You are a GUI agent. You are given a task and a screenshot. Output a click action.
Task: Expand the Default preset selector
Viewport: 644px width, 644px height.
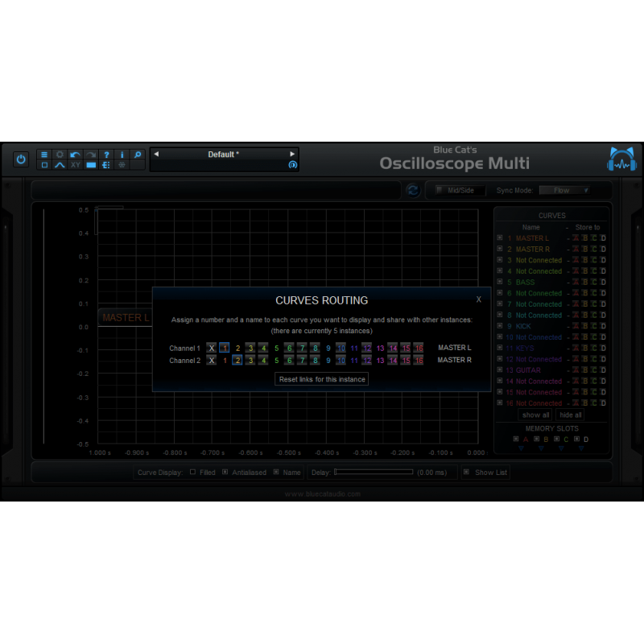point(224,153)
